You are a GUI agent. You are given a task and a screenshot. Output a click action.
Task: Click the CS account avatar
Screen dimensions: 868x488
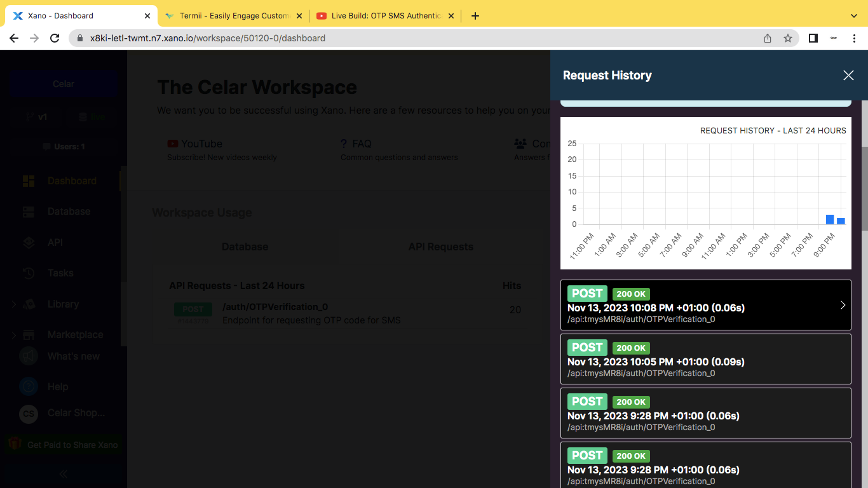pos(29,414)
